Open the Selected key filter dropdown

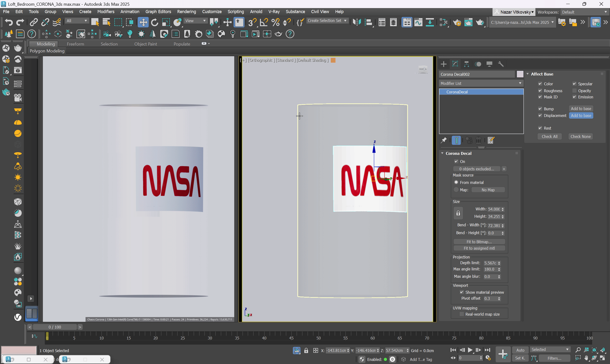click(x=550, y=349)
